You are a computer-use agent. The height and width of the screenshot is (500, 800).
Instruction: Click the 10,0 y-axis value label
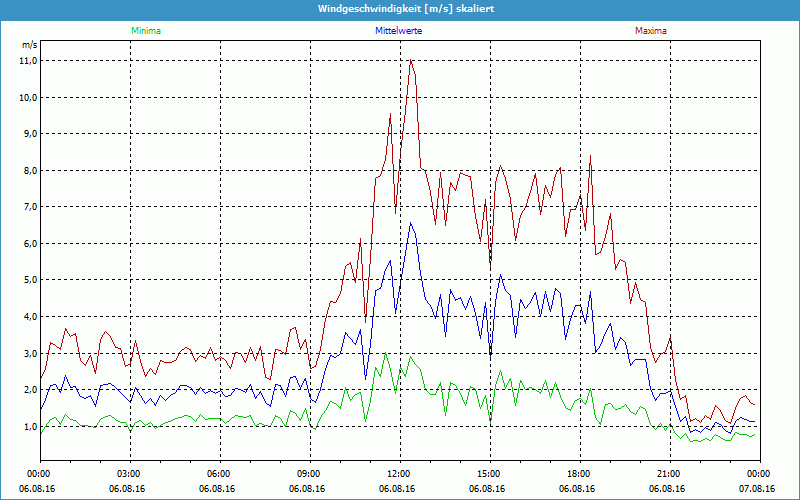pos(28,98)
